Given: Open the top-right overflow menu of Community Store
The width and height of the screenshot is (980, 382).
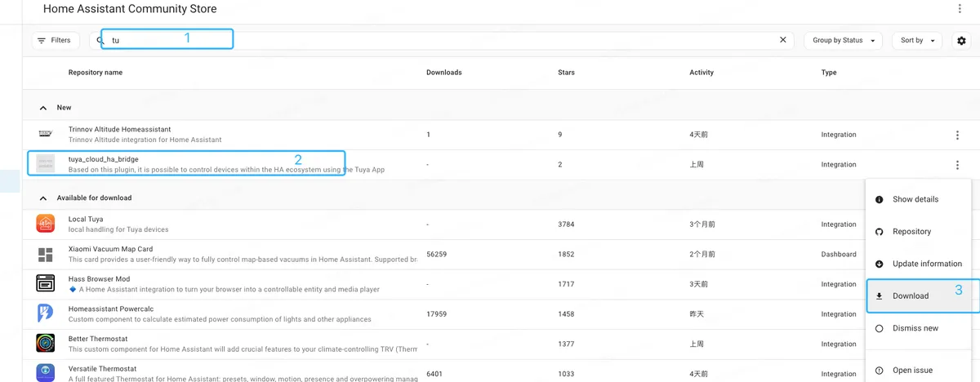Looking at the screenshot, I should click(960, 9).
